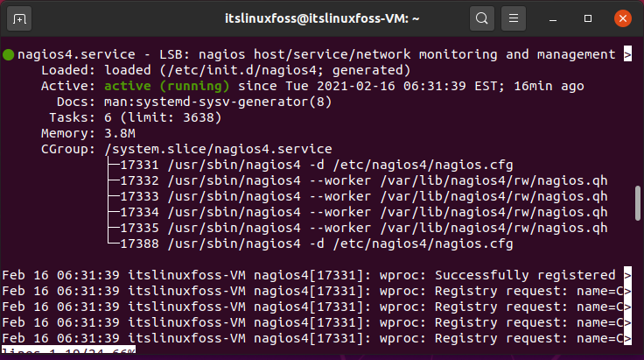Viewport: 644px width, 360px height.
Task: Click the /etc/init.d/nagios4 loaded path
Action: [x=241, y=70]
